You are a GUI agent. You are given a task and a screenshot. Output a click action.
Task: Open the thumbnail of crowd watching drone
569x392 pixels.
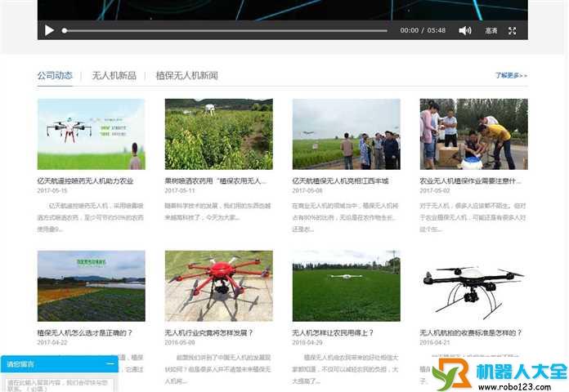click(346, 134)
